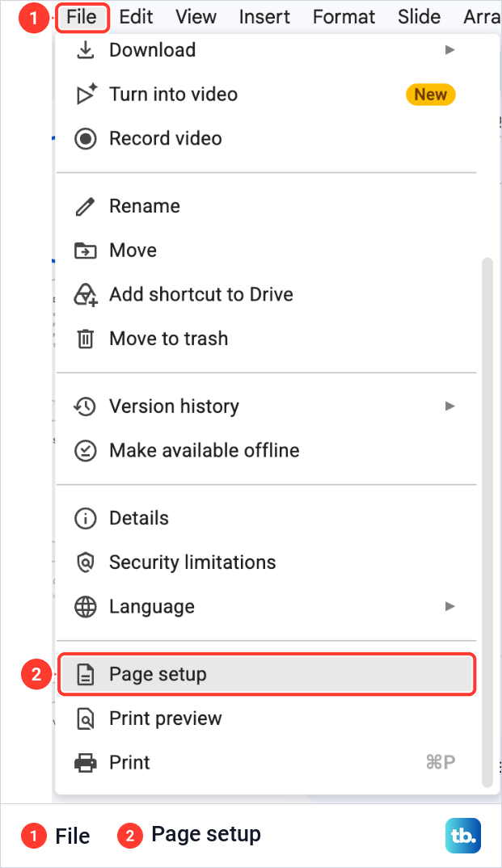Click the Turn into video icon
Image resolution: width=502 pixels, height=868 pixels.
point(86,94)
